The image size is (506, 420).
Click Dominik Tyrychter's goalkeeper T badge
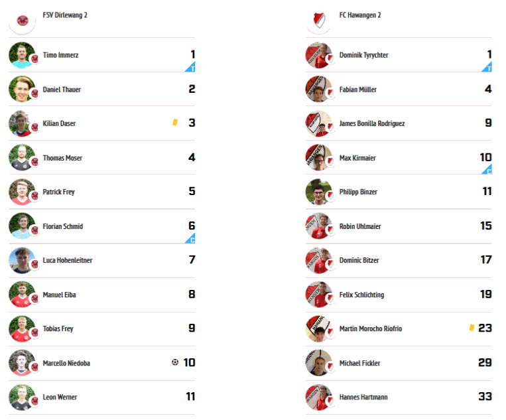487,67
